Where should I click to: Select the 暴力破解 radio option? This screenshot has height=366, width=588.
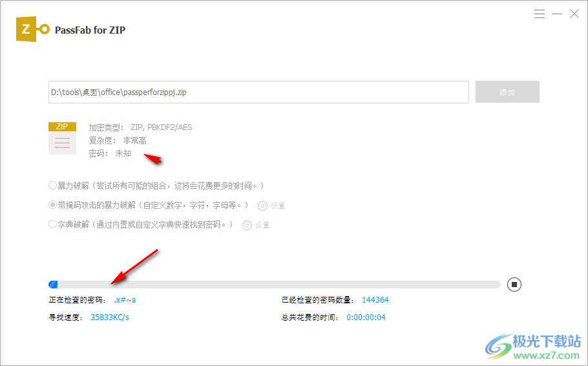52,186
